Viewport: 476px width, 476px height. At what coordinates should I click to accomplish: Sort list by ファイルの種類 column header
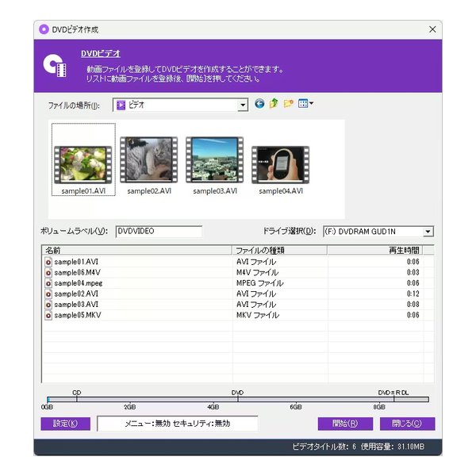(x=279, y=251)
